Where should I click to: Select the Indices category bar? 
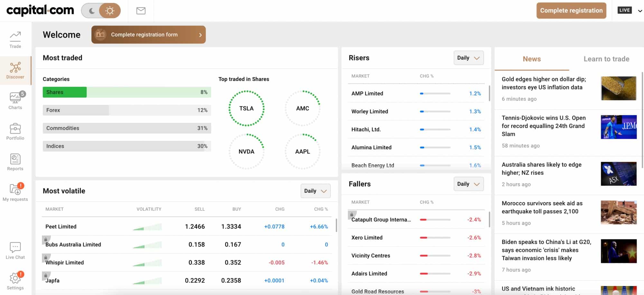click(x=127, y=146)
